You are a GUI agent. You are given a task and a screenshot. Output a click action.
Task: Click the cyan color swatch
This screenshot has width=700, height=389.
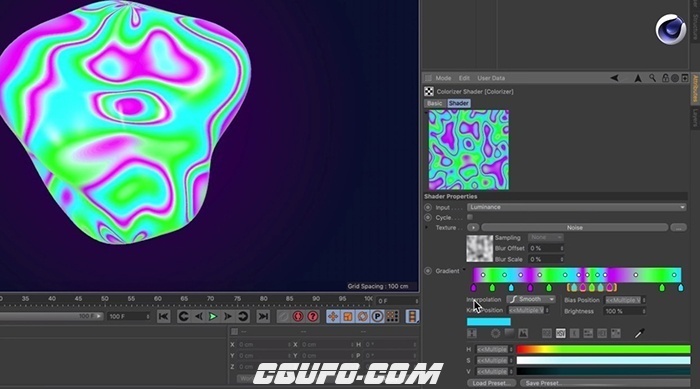[x=489, y=322]
